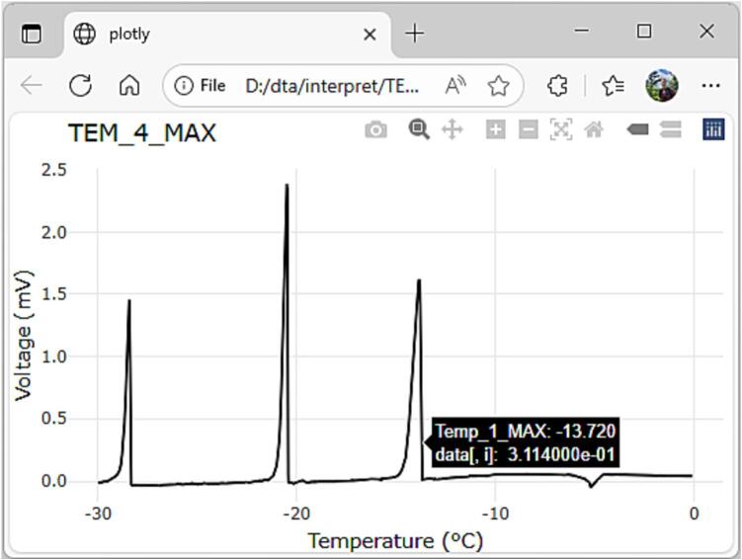Open the Plotly logo link icon

tap(713, 129)
